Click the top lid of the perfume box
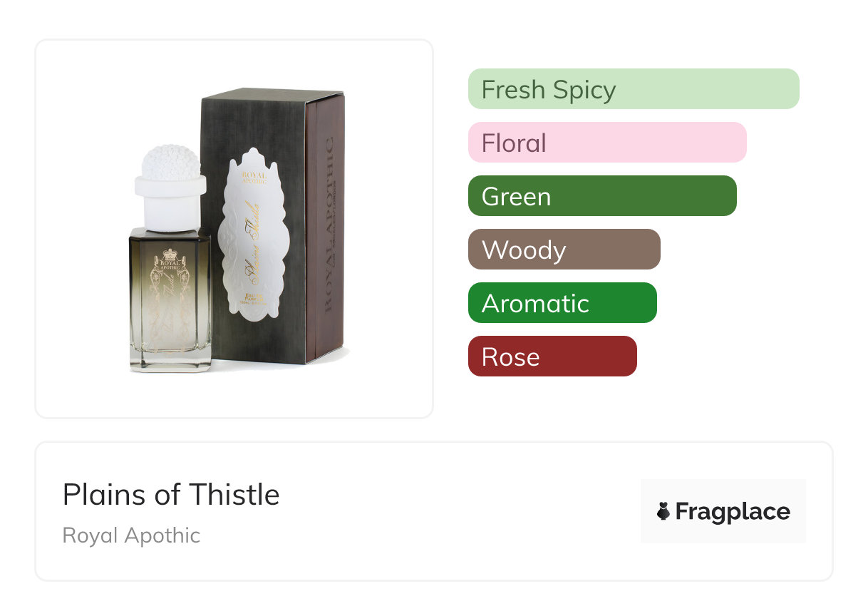The image size is (868, 616). 271,95
